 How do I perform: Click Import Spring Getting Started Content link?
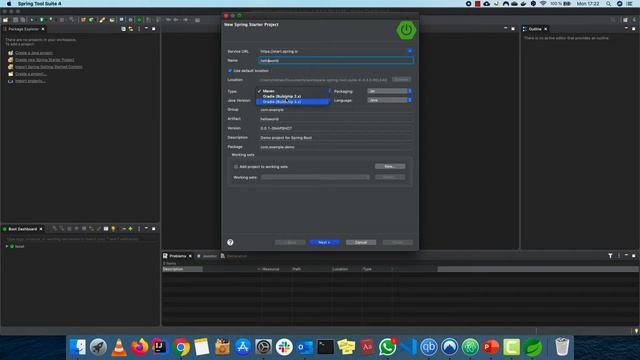[49, 67]
